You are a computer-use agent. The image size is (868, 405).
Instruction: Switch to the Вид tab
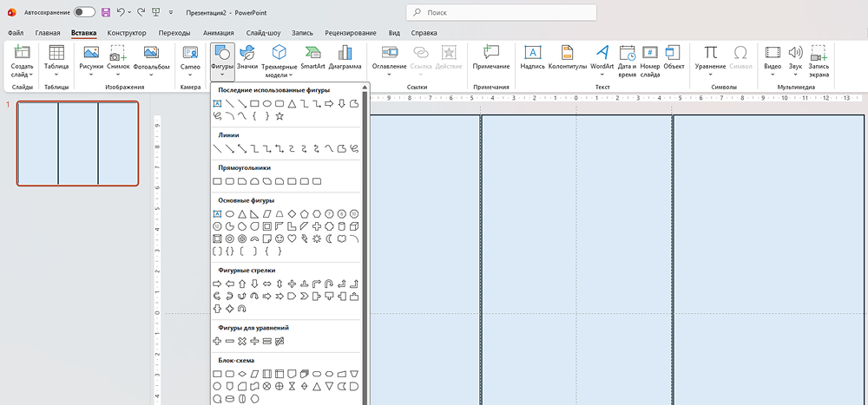[394, 33]
